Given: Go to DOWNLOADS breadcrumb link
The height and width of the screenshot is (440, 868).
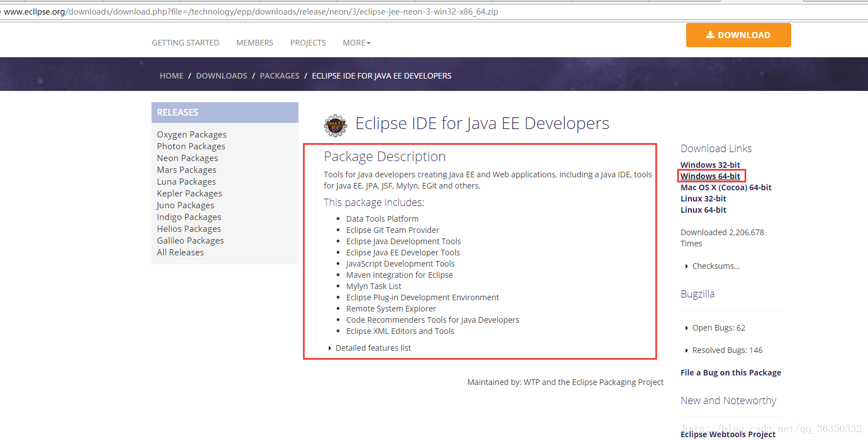Looking at the screenshot, I should point(222,76).
